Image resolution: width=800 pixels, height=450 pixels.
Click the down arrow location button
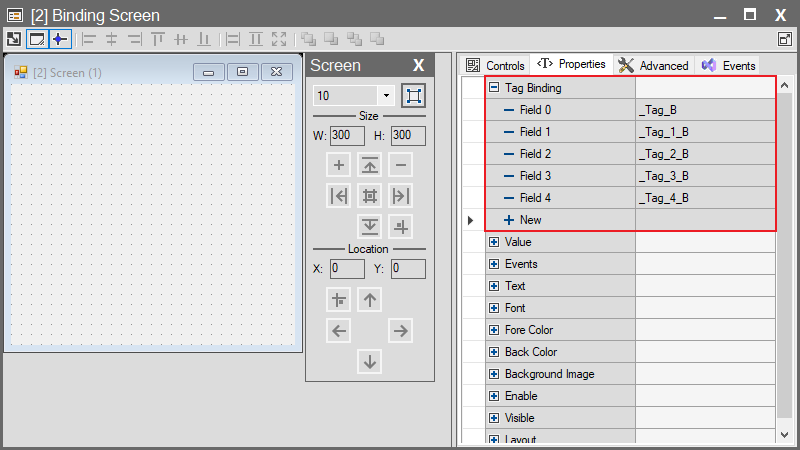(x=370, y=361)
